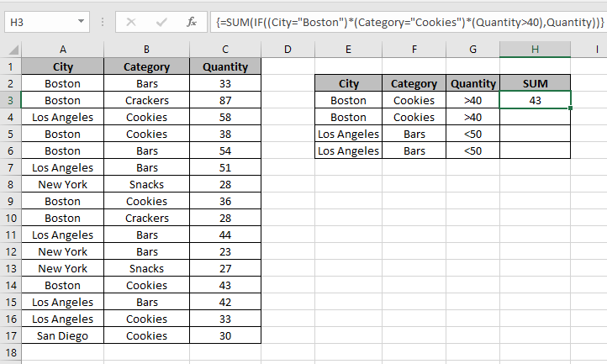Screen dimensions: 607x364
Task: Click the Insert Function fx icon
Action: [192, 20]
